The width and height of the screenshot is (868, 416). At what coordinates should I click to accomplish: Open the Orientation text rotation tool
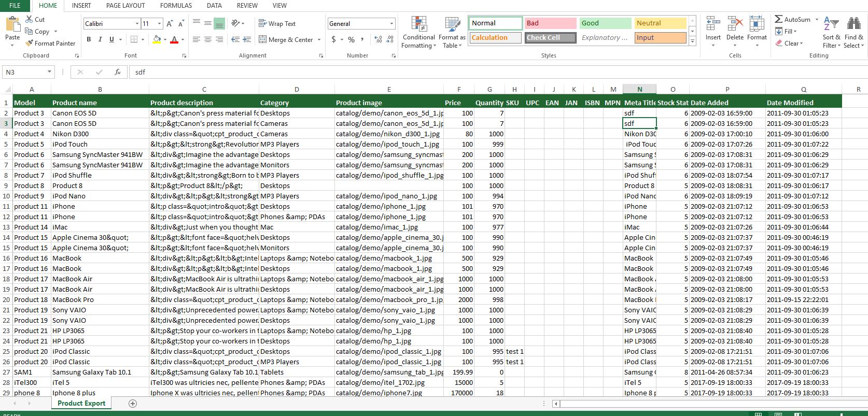(x=235, y=23)
